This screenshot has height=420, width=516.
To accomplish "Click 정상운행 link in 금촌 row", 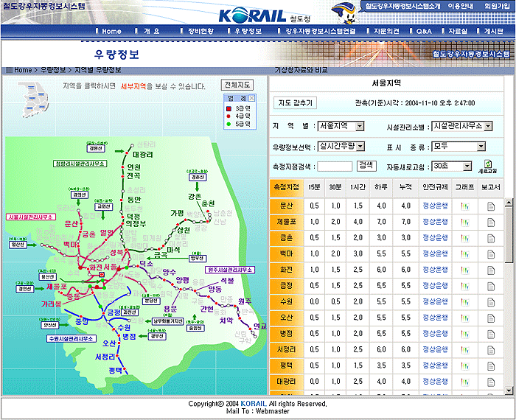I will pos(435,238).
